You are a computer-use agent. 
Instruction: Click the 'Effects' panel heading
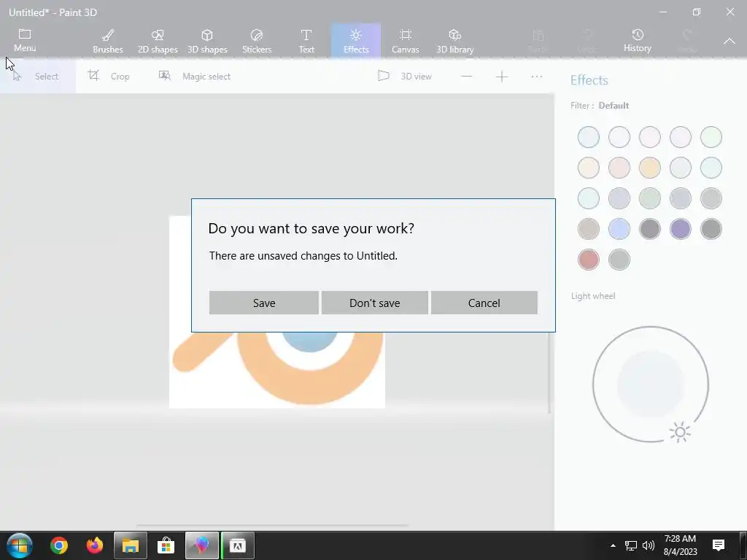click(589, 80)
